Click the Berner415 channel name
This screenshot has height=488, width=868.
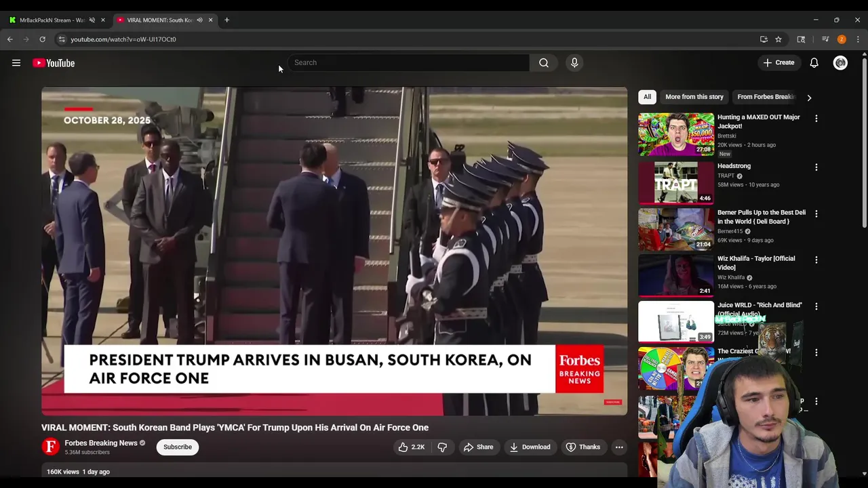click(730, 231)
